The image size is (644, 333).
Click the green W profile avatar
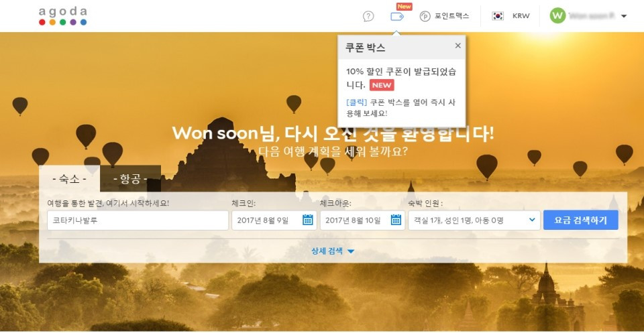(x=557, y=16)
